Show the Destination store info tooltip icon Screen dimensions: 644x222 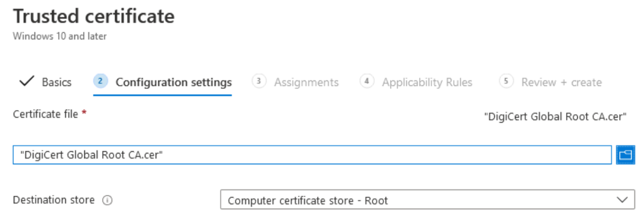coord(107,201)
